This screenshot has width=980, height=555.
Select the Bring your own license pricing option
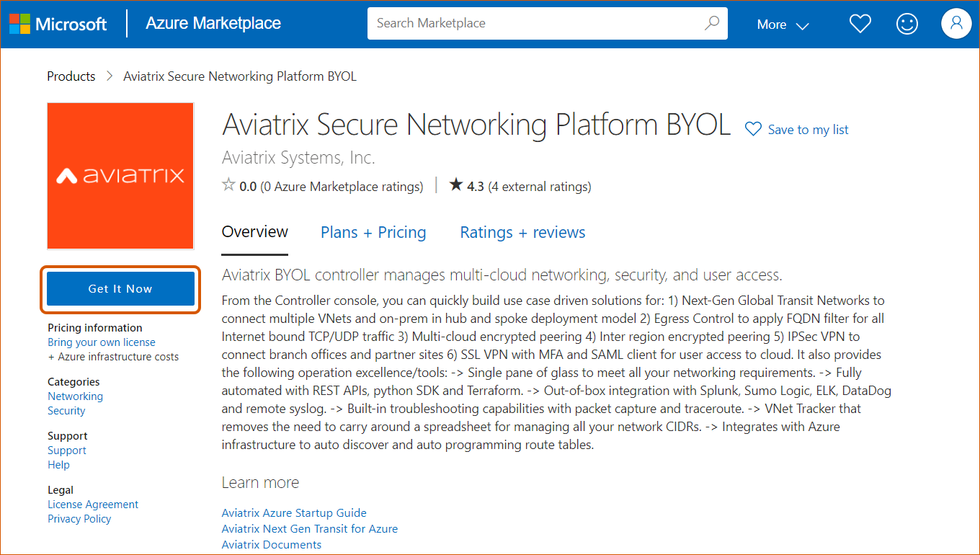pyautogui.click(x=101, y=342)
